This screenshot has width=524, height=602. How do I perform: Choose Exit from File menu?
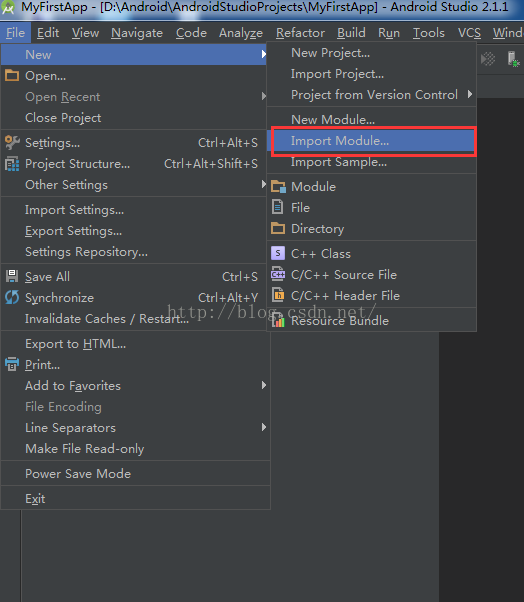134,499
